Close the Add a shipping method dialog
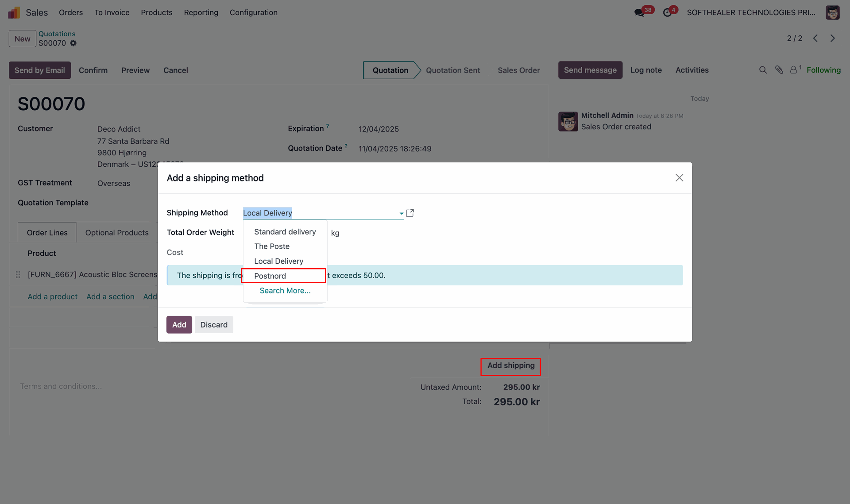The image size is (850, 504). (679, 178)
